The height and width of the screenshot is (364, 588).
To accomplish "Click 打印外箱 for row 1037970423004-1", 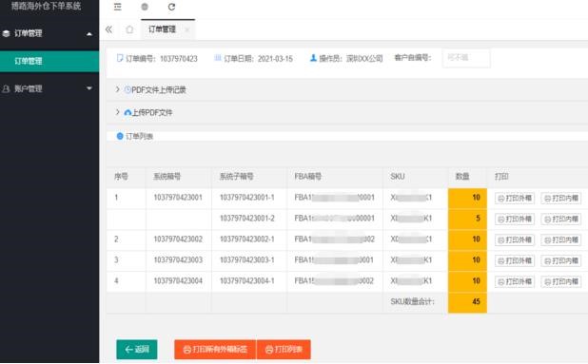I will tap(515, 281).
